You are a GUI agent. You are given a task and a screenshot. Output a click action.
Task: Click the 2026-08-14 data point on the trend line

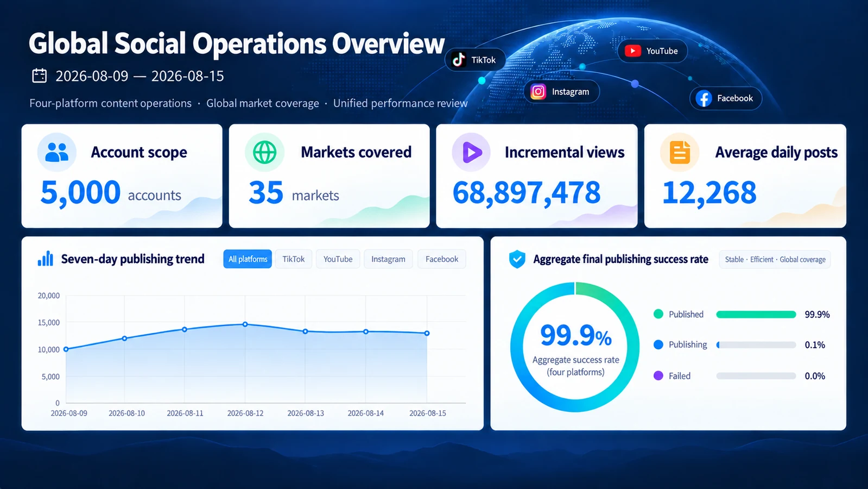(366, 331)
